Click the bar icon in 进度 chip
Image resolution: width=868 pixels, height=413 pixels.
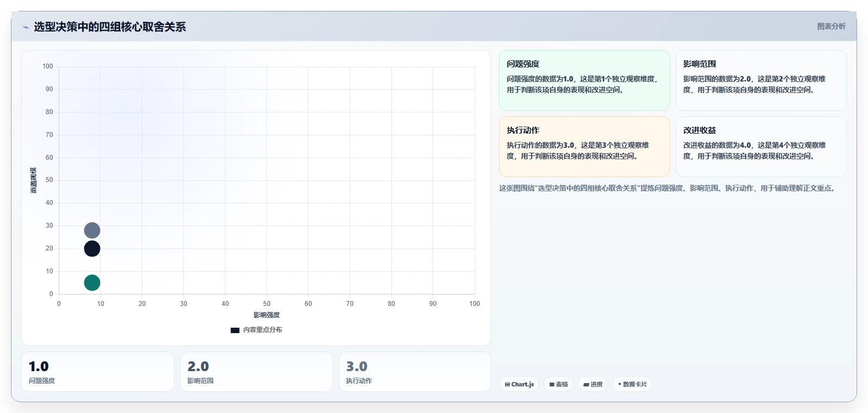[586, 384]
